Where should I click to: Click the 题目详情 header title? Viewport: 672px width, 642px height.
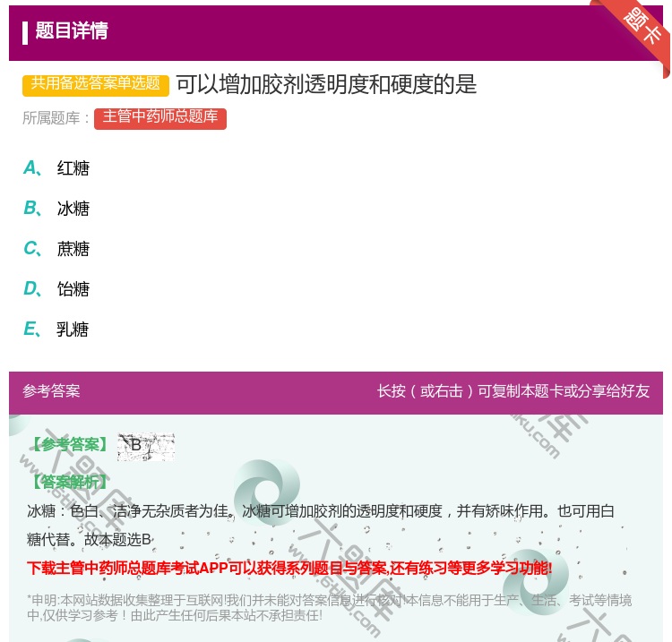point(72,30)
